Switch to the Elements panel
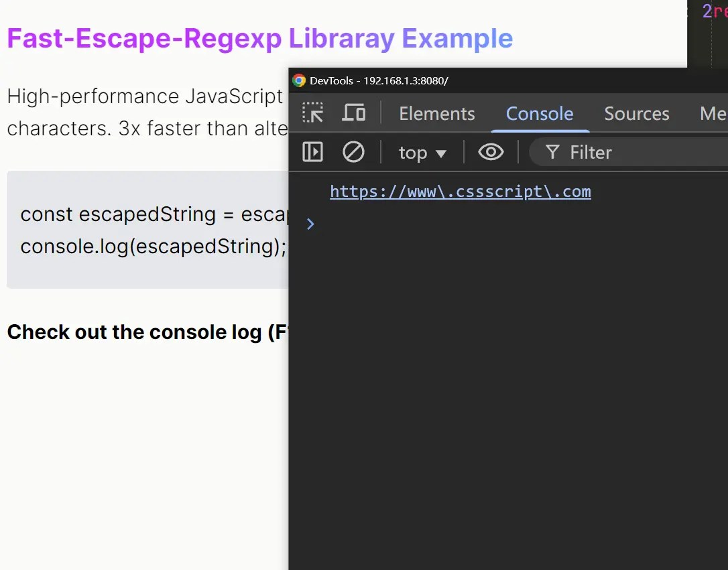 436,113
